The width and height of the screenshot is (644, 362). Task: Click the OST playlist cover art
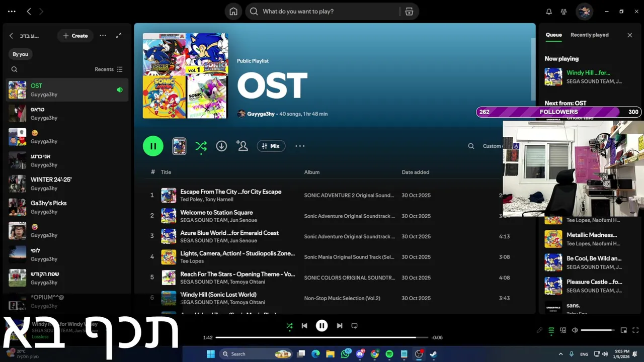186,76
